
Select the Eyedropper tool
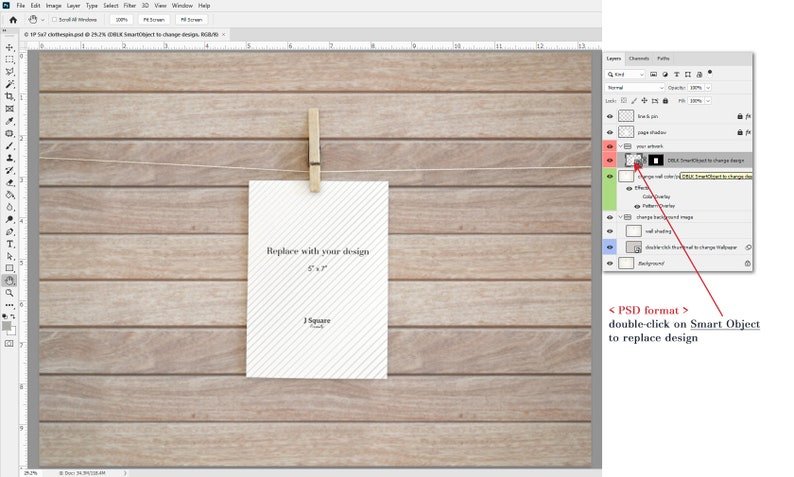click(x=9, y=121)
